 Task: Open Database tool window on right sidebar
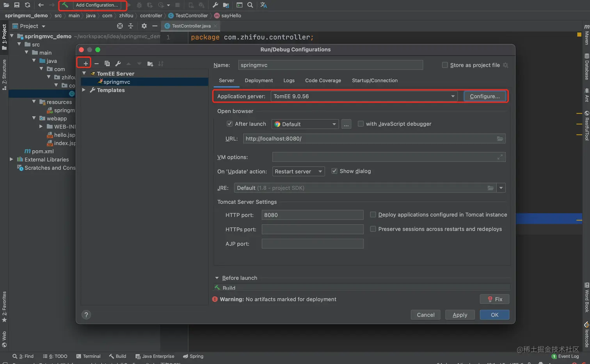pos(586,66)
